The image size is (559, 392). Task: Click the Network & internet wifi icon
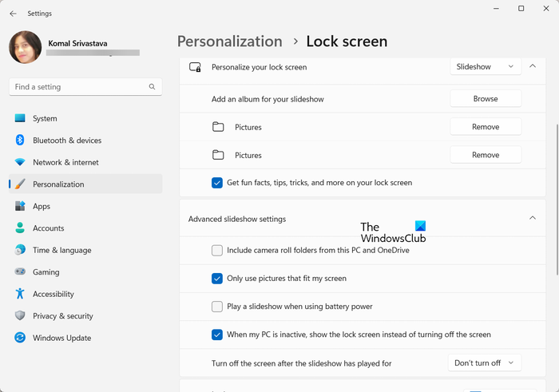(x=20, y=162)
